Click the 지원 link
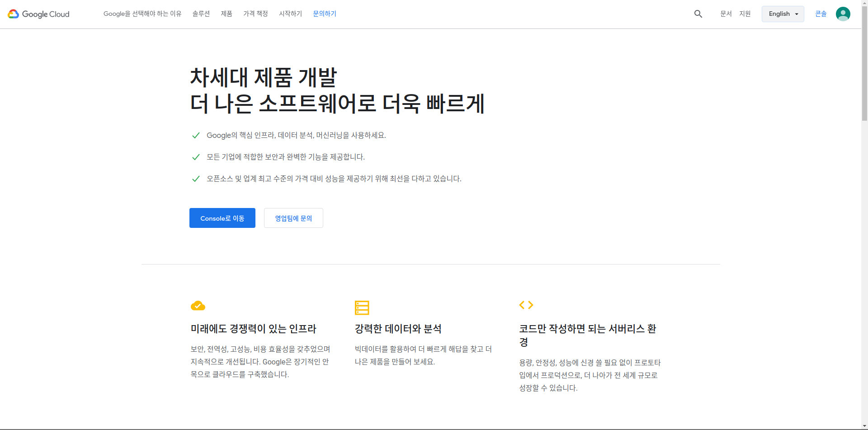The height and width of the screenshot is (430, 868). tap(745, 14)
